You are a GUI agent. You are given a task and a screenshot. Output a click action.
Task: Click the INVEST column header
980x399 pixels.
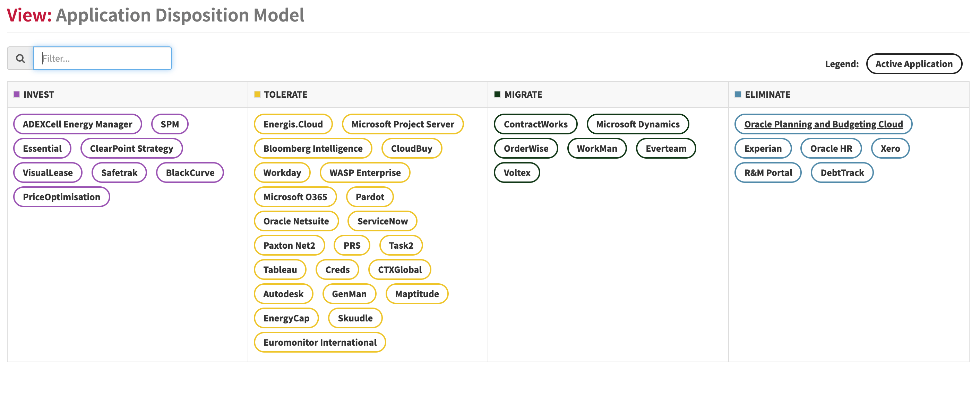(128, 94)
